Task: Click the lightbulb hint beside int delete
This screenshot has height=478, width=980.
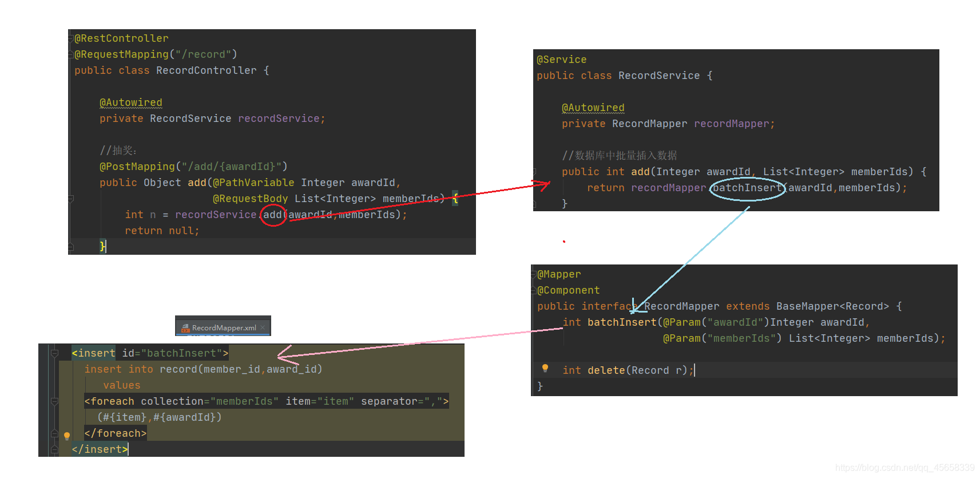Action: [545, 368]
